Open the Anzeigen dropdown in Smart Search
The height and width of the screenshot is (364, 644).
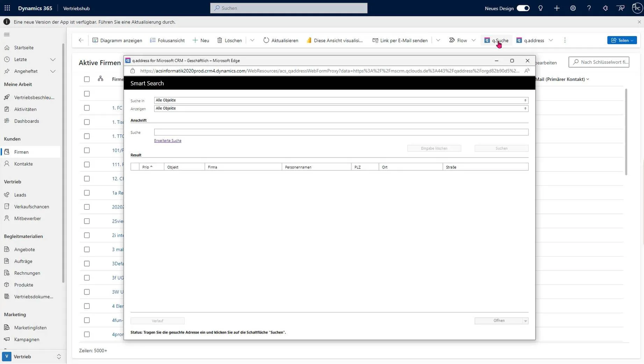click(x=341, y=108)
